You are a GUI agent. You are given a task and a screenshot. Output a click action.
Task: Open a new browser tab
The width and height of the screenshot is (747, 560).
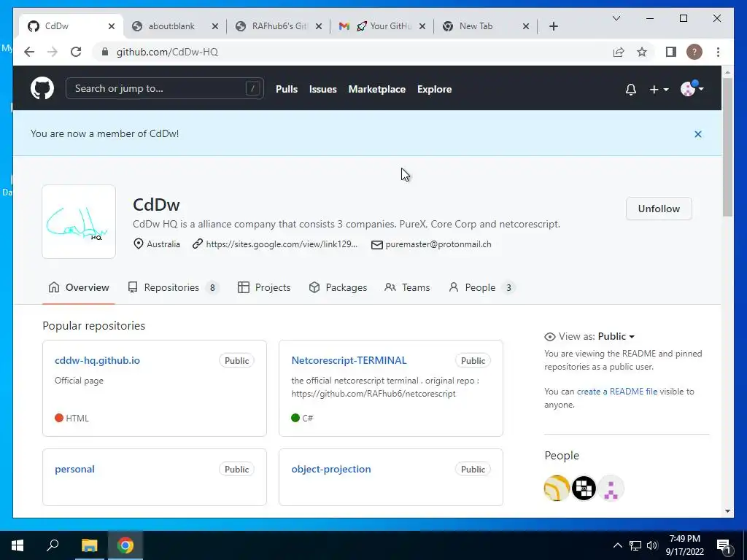[x=553, y=26]
